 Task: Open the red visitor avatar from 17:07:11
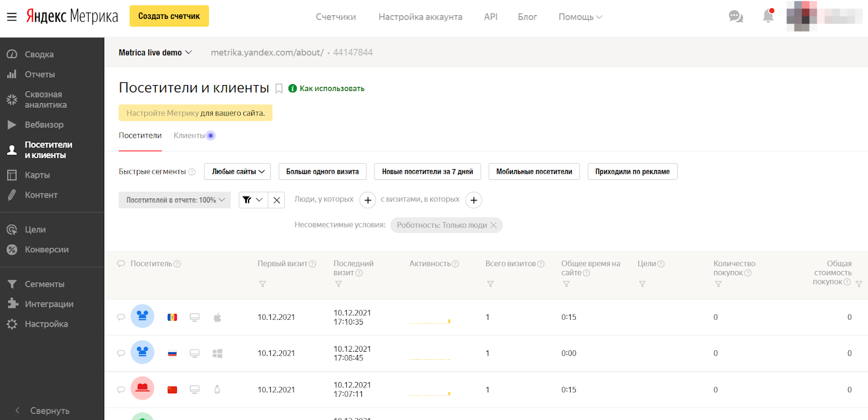tap(143, 389)
